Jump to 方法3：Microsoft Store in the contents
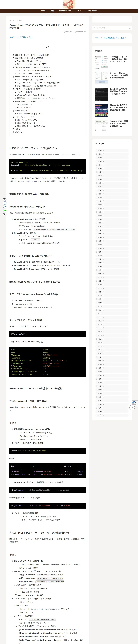Screen dimensions: 138x644 coord(36,86)
